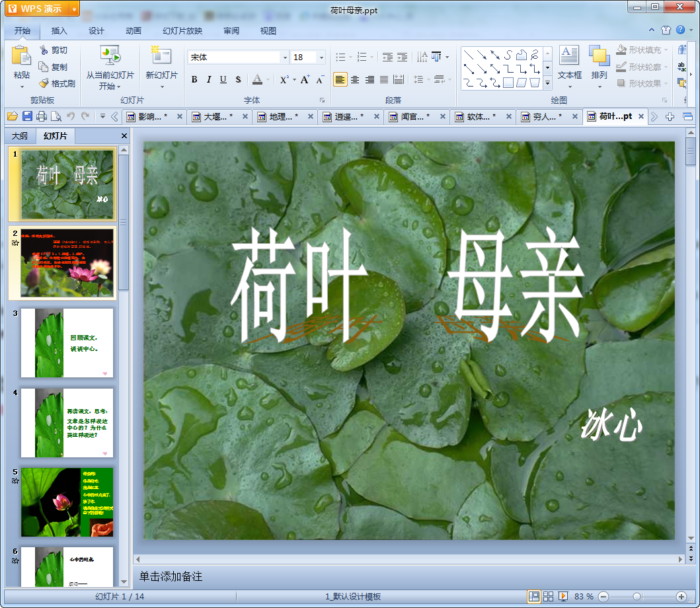The width and height of the screenshot is (700, 608).
Task: Open the Insert ribbon tab
Action: (59, 31)
